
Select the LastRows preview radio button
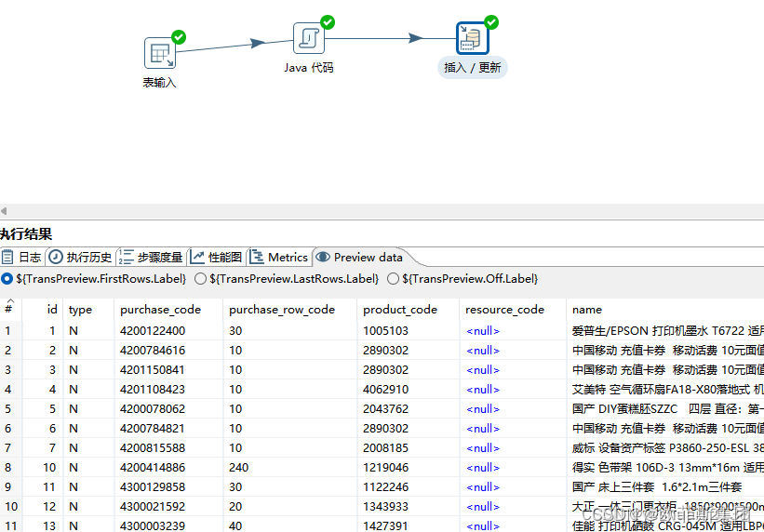click(x=200, y=279)
